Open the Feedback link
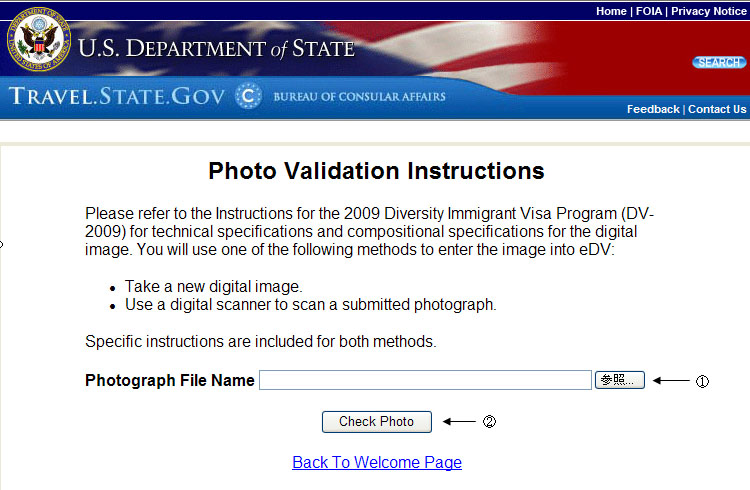The width and height of the screenshot is (750, 490). (653, 110)
